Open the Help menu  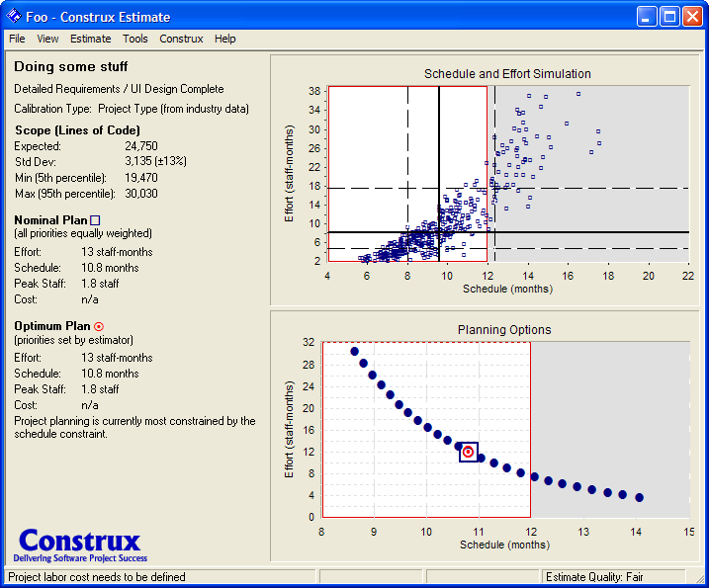pos(225,39)
